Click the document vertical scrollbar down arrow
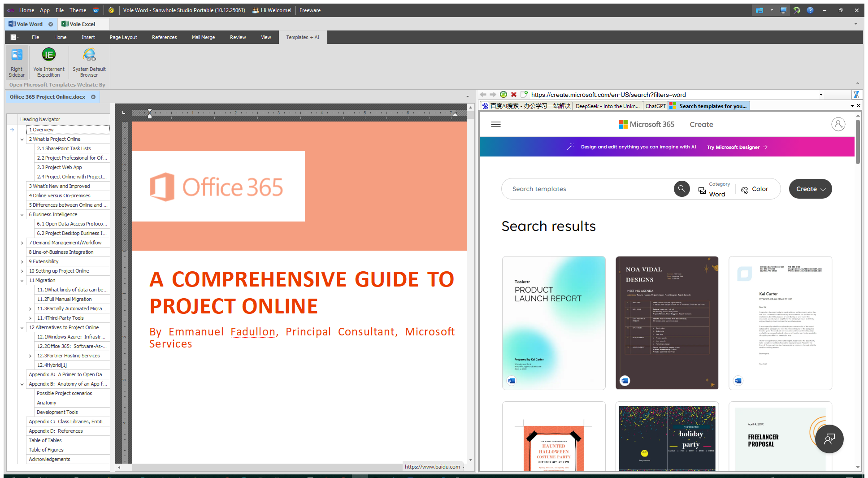The image size is (868, 478). (470, 460)
